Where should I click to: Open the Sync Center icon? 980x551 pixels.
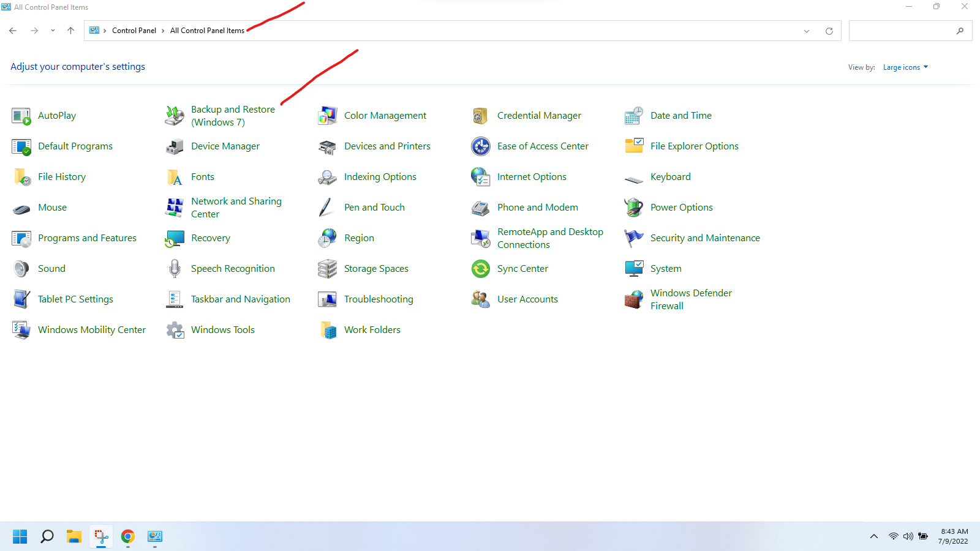pos(481,269)
